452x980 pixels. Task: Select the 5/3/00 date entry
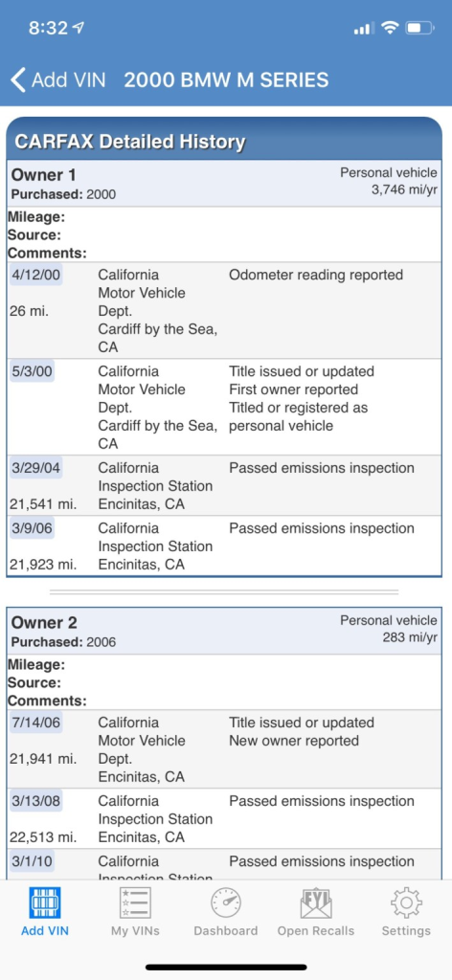click(32, 371)
